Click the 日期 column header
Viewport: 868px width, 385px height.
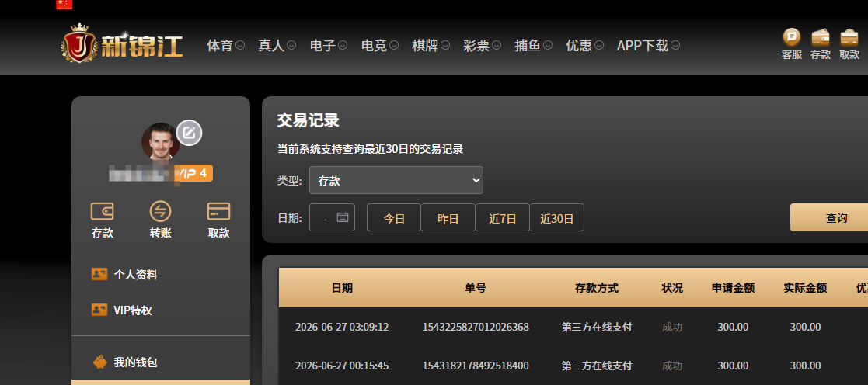(342, 288)
